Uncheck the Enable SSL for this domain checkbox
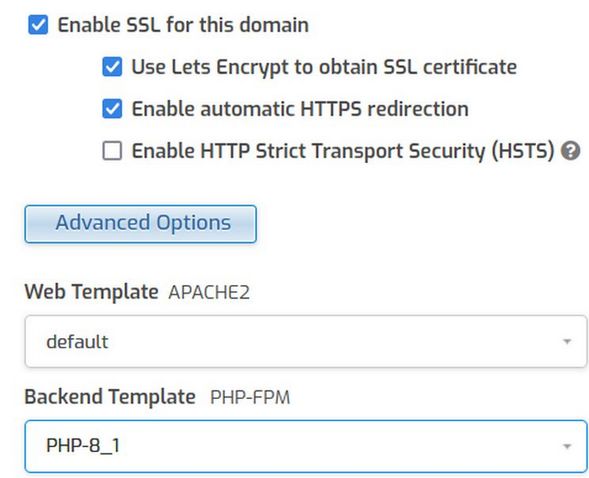 [38, 25]
